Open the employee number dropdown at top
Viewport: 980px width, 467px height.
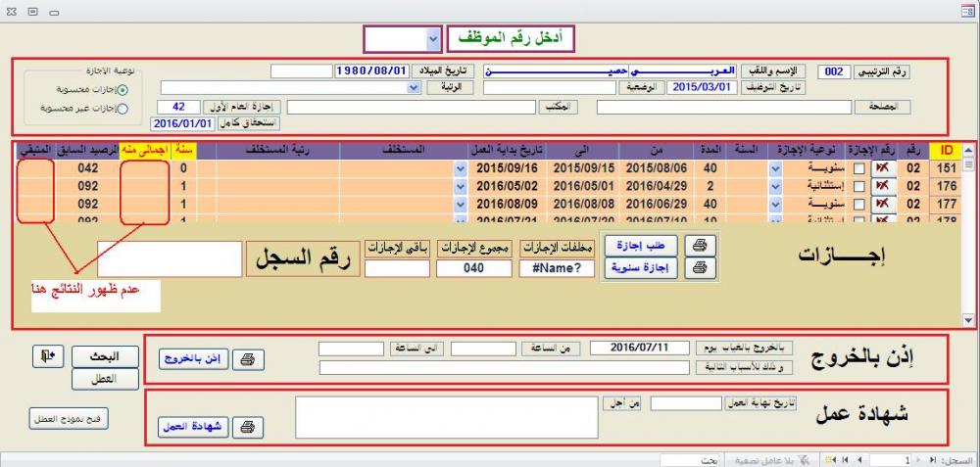tap(433, 38)
